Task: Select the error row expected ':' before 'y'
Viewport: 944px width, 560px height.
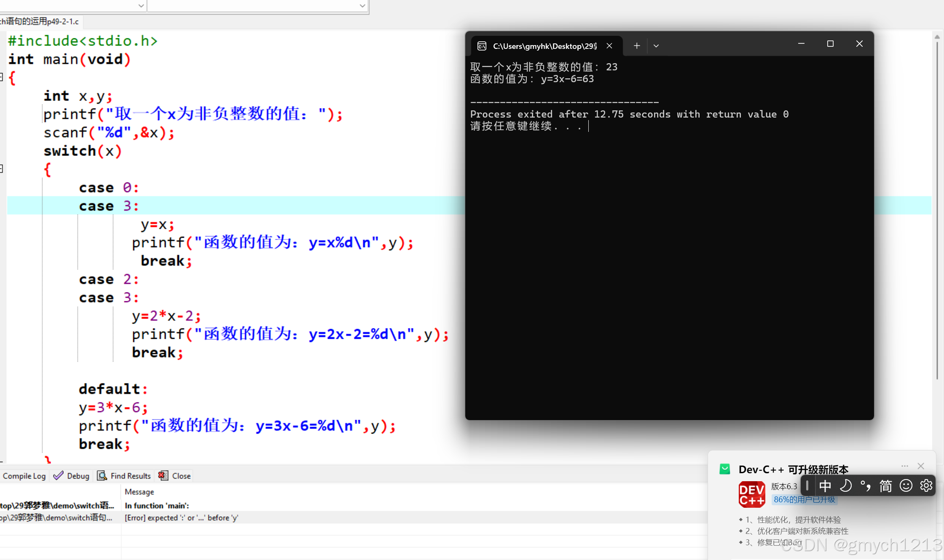Action: pos(181,518)
